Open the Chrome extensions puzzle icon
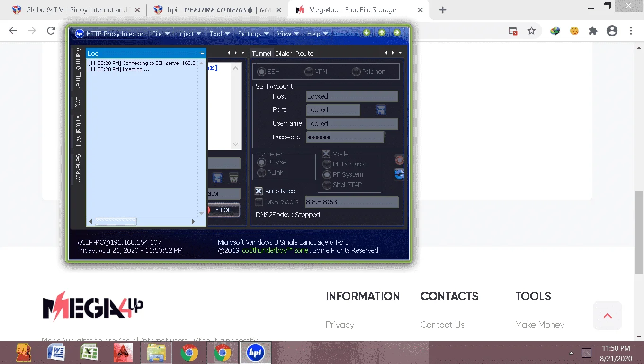The image size is (644, 364). tap(593, 31)
